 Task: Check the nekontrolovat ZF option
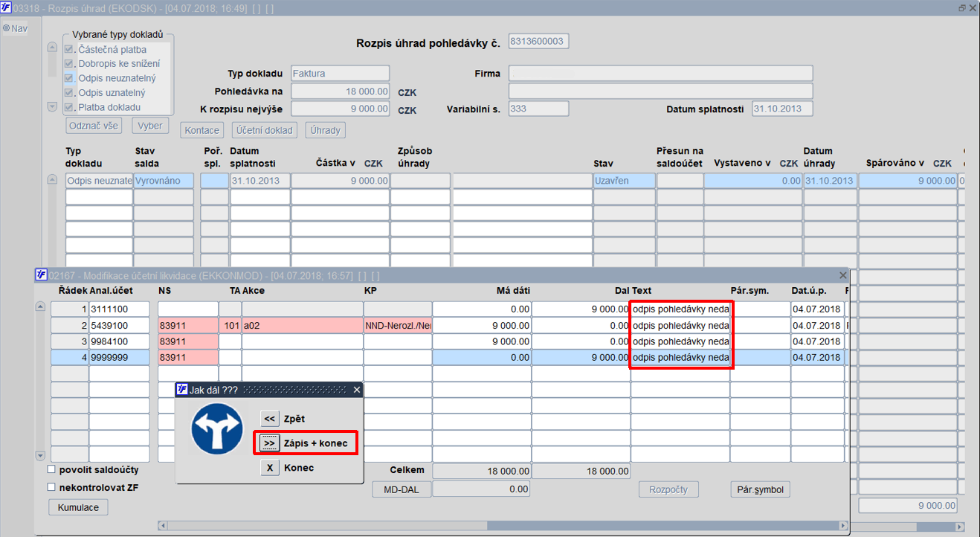[x=51, y=487]
